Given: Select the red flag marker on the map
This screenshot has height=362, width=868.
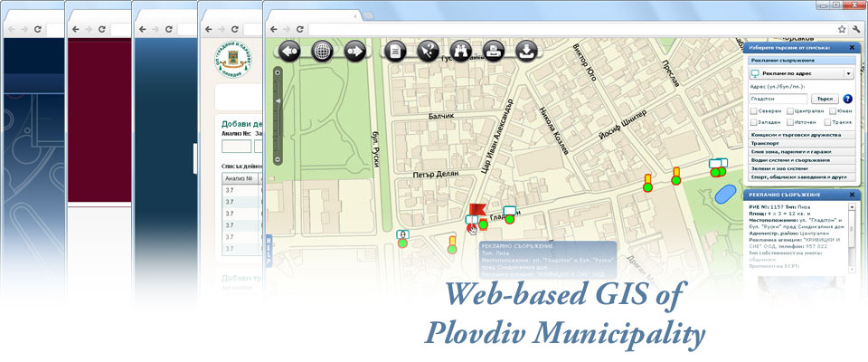Looking at the screenshot, I should 476,211.
